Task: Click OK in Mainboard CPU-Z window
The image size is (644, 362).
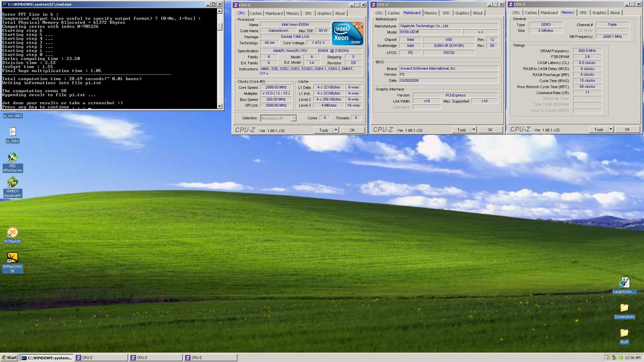Action: point(490,130)
